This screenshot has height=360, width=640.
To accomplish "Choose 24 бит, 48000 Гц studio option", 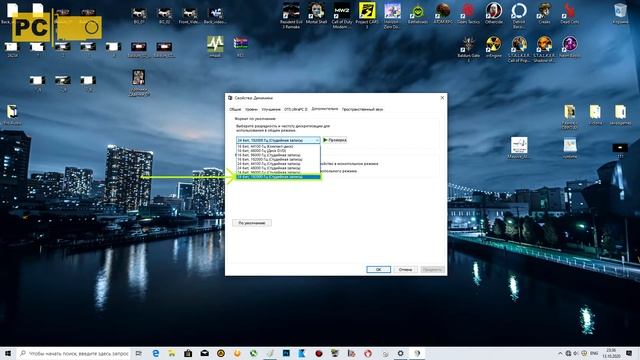I will (278, 168).
